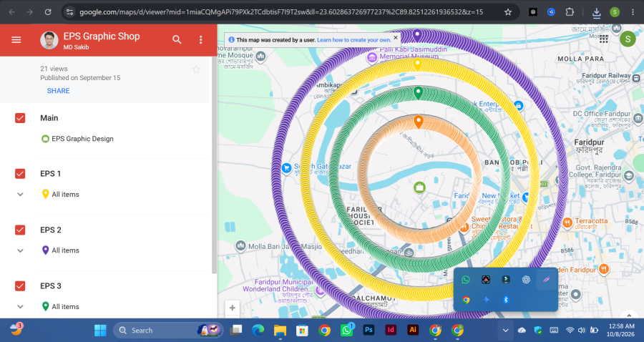Star this map as a favorite
644x342 pixels.
[x=196, y=69]
